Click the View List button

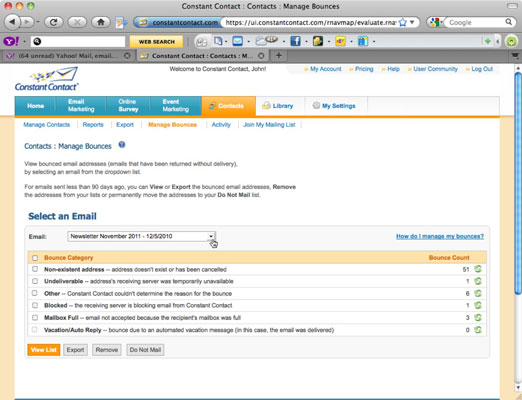[44, 350]
